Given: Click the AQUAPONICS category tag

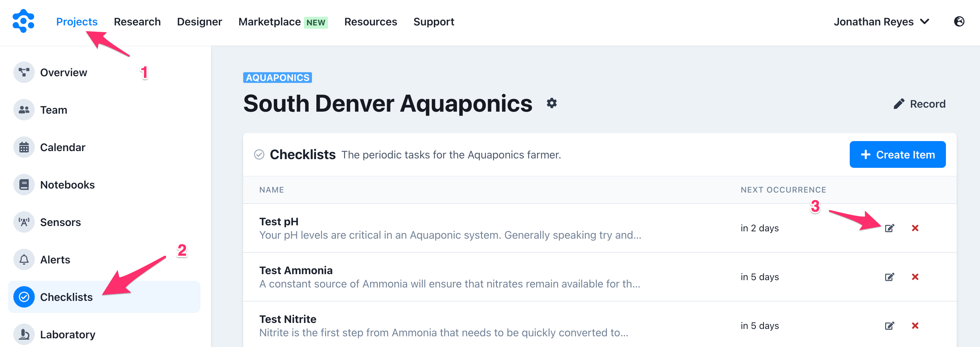Looking at the screenshot, I should click(x=277, y=78).
